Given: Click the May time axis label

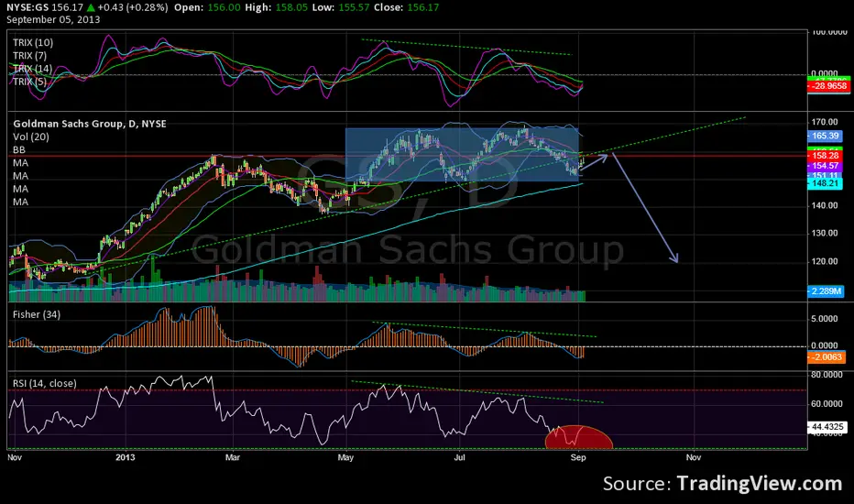Looking at the screenshot, I should click(345, 457).
